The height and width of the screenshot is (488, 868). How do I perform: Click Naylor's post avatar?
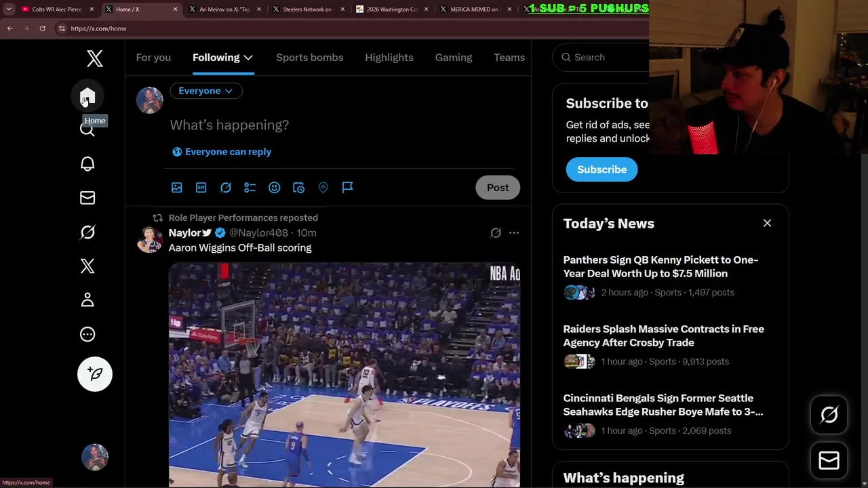pyautogui.click(x=150, y=239)
